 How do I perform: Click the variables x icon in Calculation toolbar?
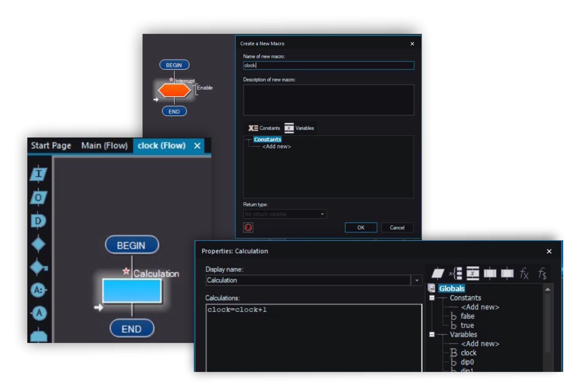[x=472, y=274]
